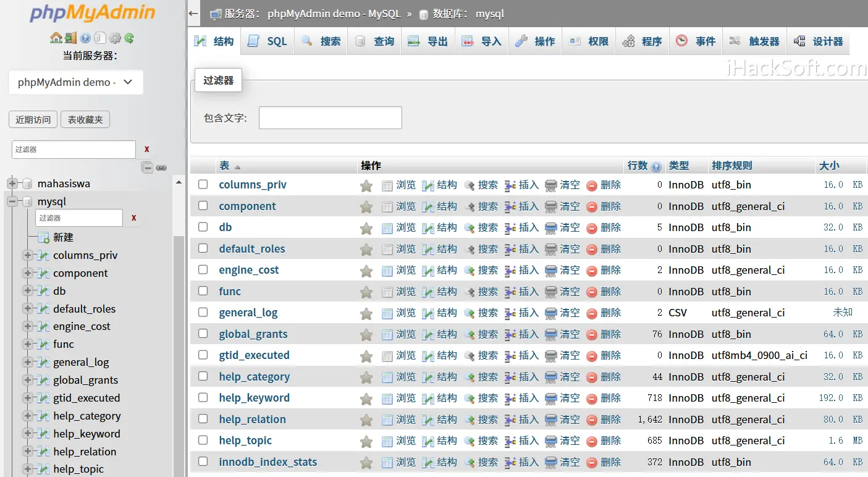Click 新建 to create new table
868x477 pixels.
[x=64, y=237]
